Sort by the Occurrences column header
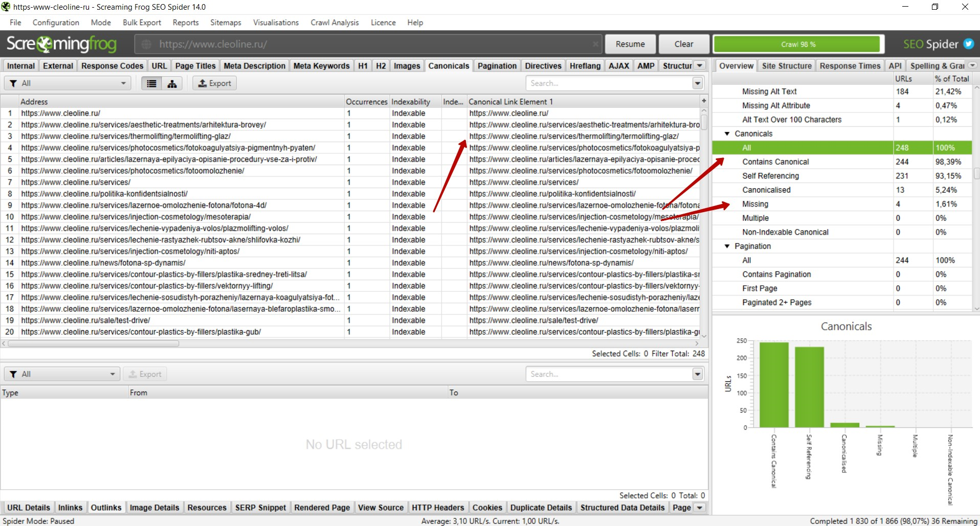Image resolution: width=980 pixels, height=526 pixels. coord(367,102)
